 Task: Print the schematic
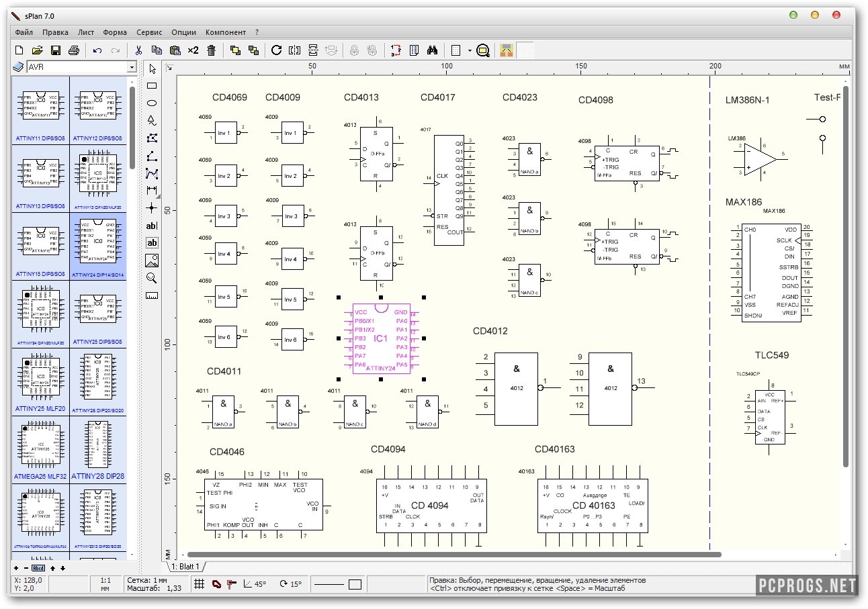click(x=74, y=50)
